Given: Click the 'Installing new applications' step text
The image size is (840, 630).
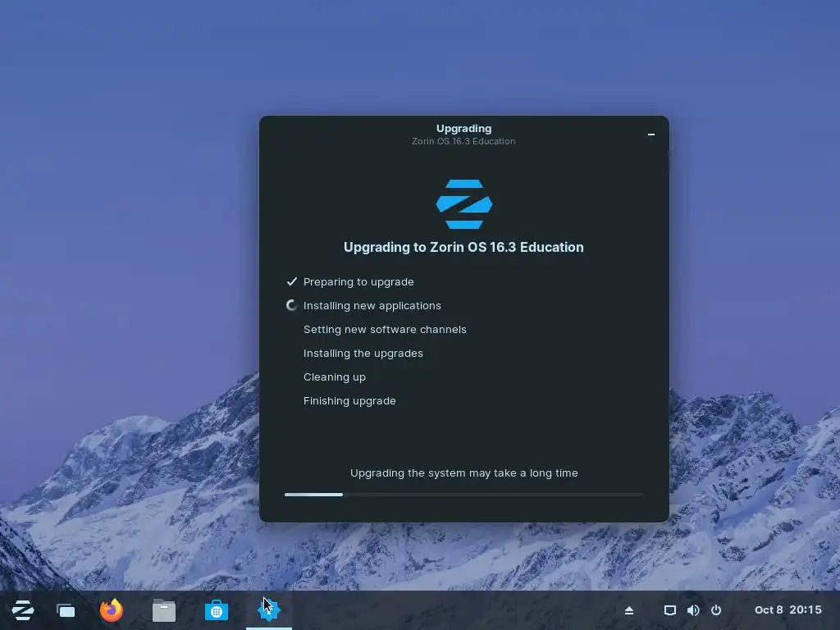Looking at the screenshot, I should point(372,305).
